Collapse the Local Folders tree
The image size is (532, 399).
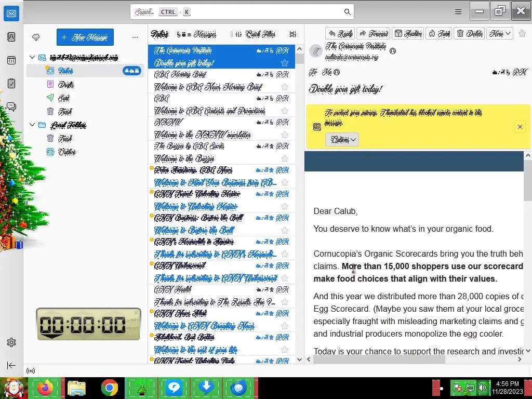pyautogui.click(x=32, y=125)
